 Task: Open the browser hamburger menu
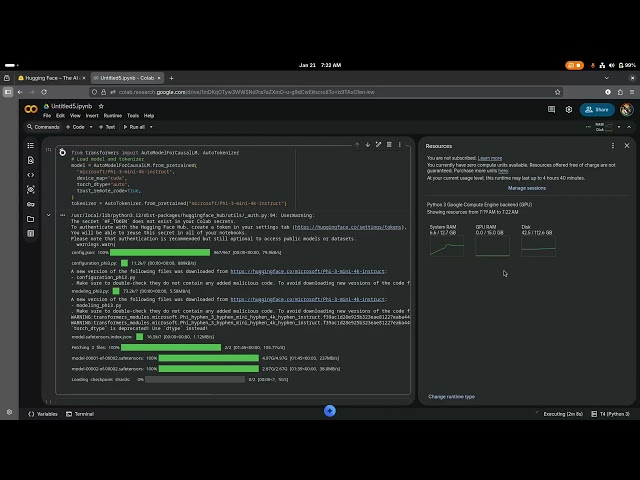(x=632, y=92)
